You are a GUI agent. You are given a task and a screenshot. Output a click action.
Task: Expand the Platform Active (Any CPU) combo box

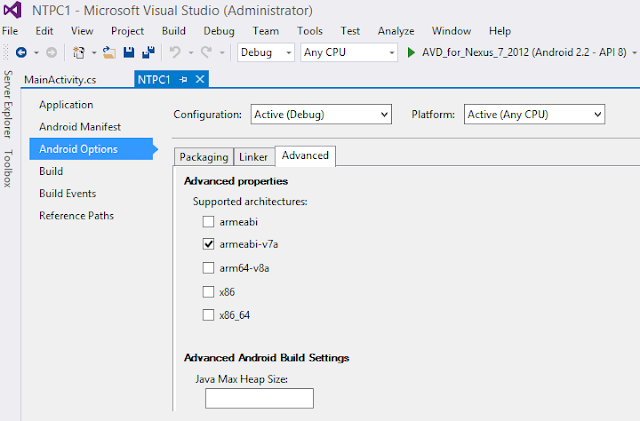(x=534, y=114)
